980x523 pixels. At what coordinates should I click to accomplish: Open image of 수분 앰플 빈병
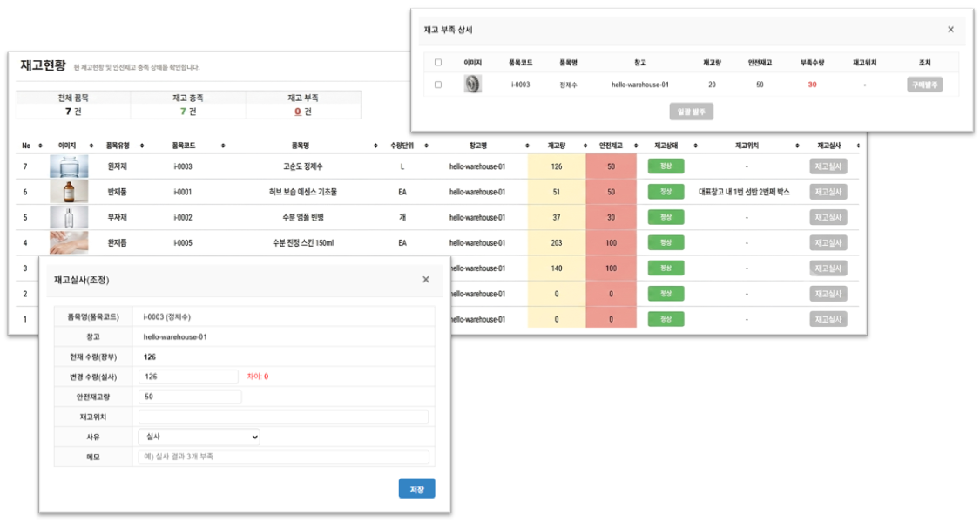pyautogui.click(x=69, y=217)
